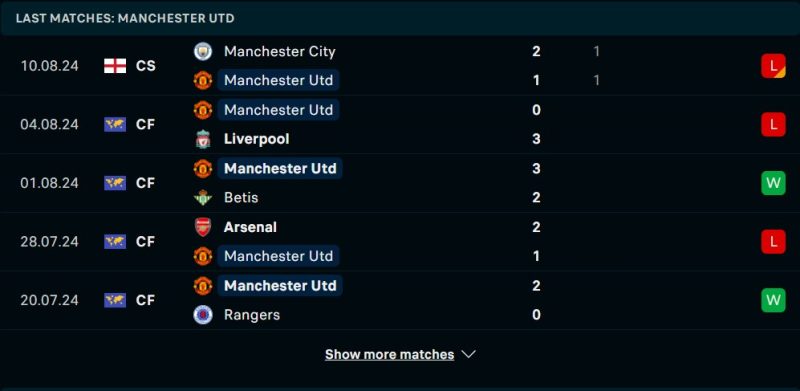Click the Arsenal club crest icon
800x391 pixels.
pos(203,227)
